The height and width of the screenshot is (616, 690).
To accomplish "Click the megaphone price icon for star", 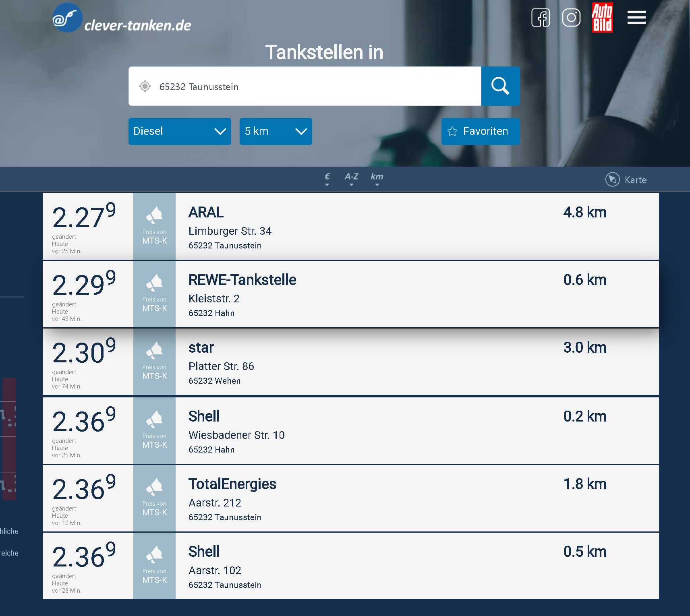I will pos(154,351).
